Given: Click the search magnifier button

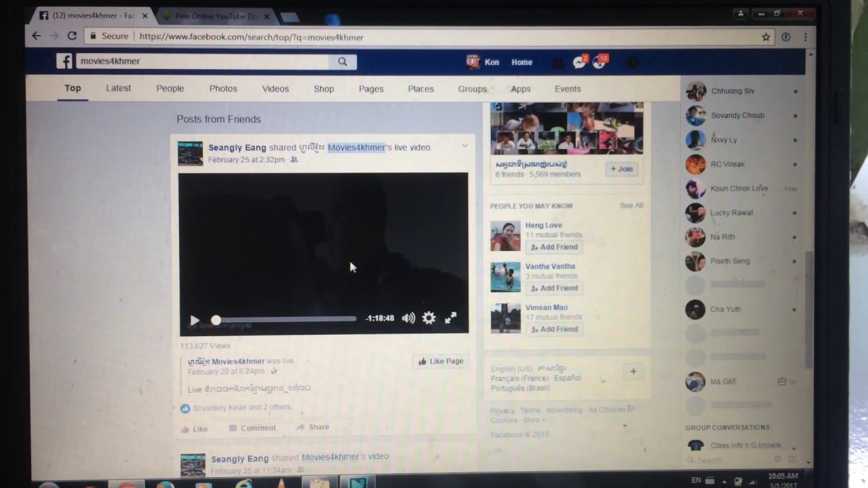Looking at the screenshot, I should point(342,62).
